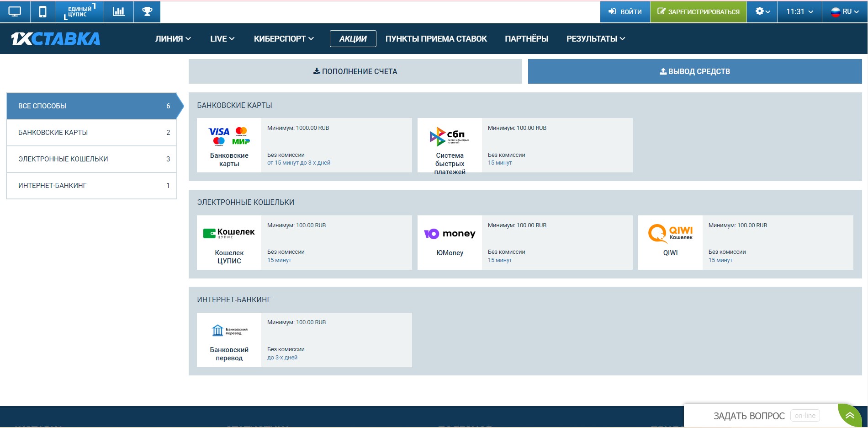Open the mobile apps phone icon
The height and width of the screenshot is (428, 868).
(x=42, y=12)
